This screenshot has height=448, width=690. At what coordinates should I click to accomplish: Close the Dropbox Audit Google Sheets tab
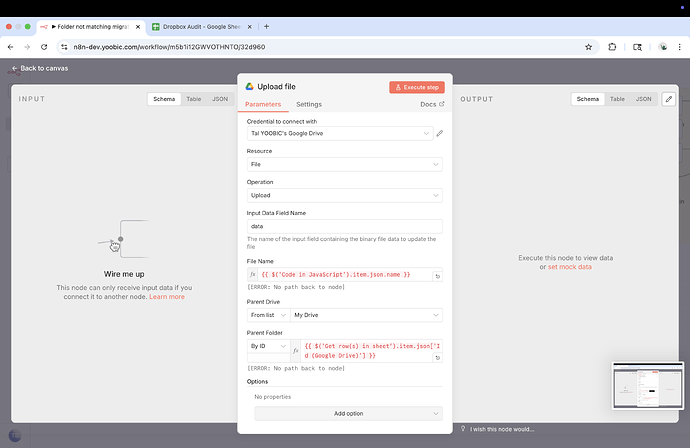(250, 27)
